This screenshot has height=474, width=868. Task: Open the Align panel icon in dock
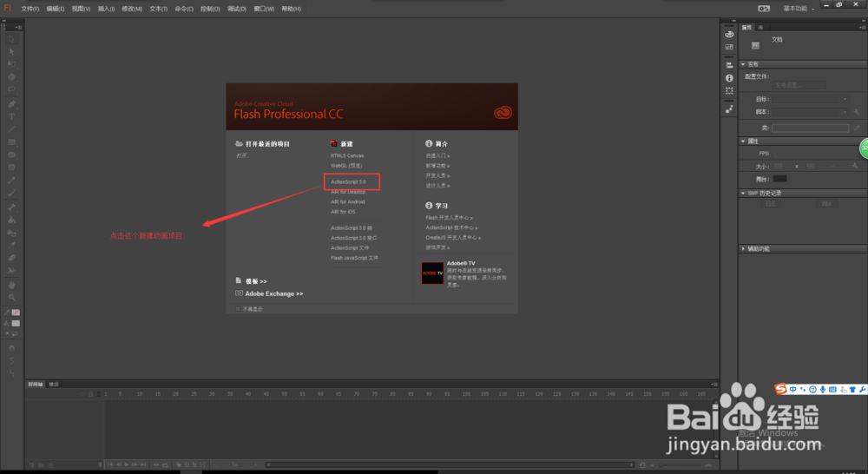tap(729, 65)
